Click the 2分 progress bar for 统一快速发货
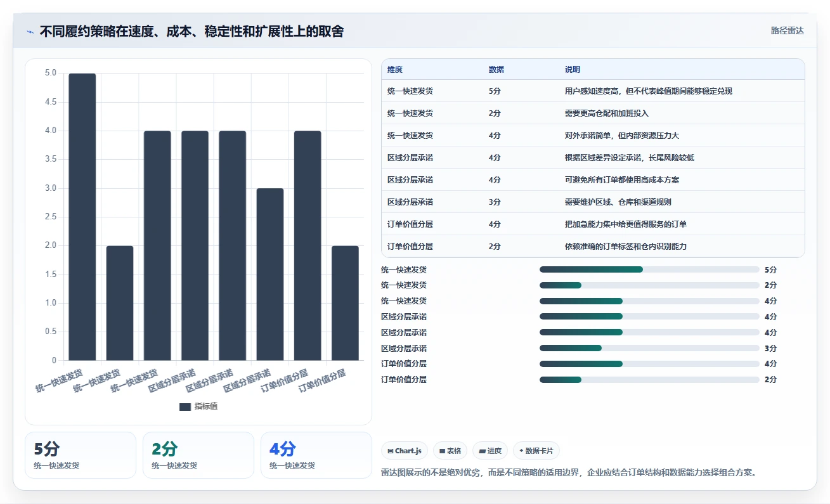 pyautogui.click(x=649, y=285)
